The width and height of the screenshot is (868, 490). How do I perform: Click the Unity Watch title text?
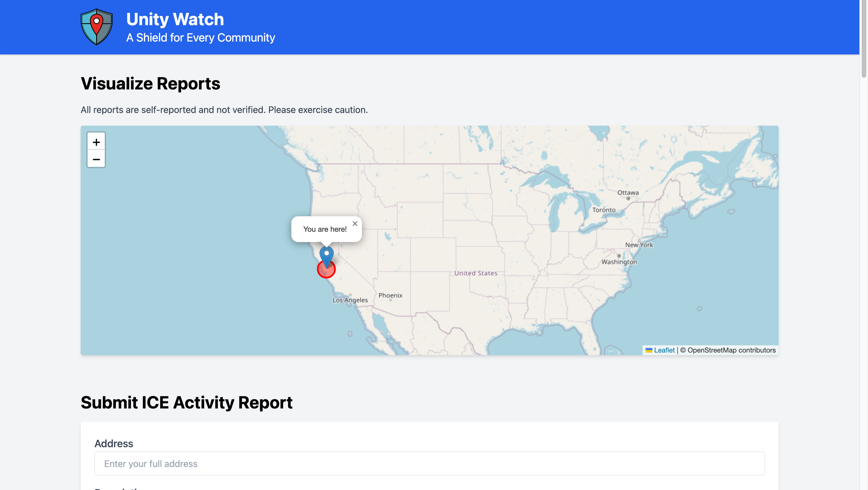click(175, 19)
